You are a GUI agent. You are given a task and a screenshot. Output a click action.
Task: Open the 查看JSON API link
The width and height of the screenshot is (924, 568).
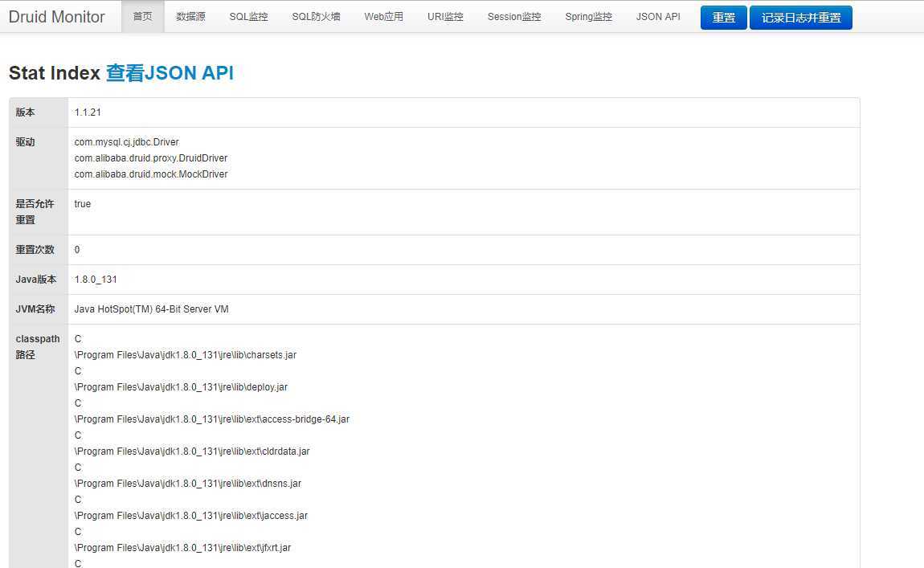point(170,72)
